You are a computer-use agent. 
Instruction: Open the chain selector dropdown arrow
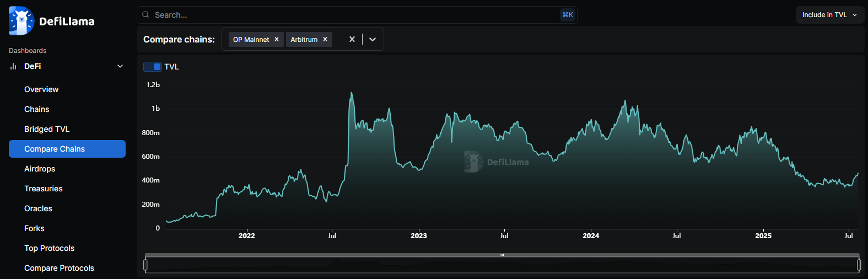click(373, 39)
